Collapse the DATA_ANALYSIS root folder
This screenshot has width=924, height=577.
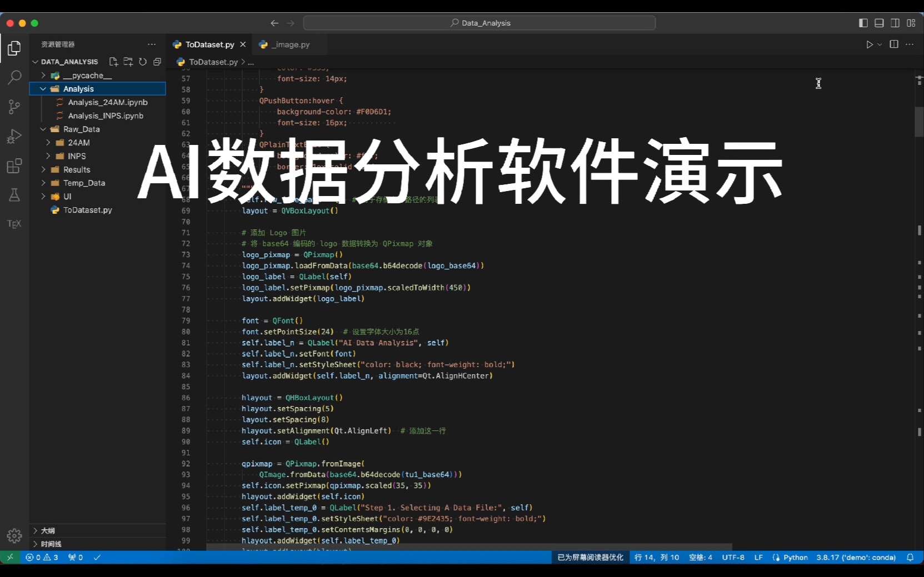(35, 62)
